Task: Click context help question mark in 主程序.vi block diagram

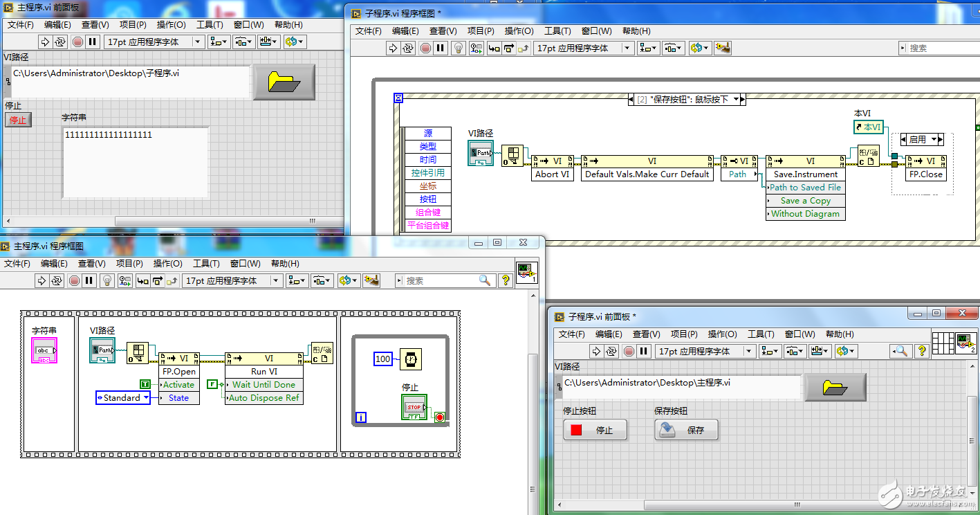Action: (x=505, y=280)
